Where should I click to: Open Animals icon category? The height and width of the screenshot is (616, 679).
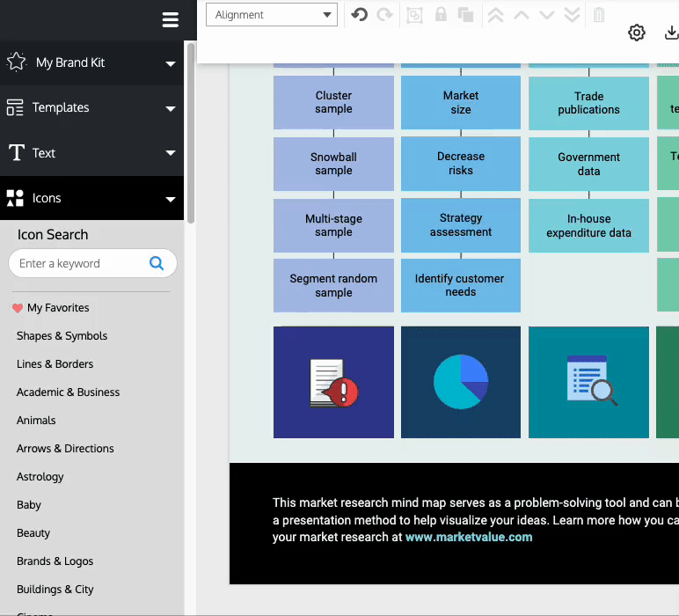pos(36,420)
